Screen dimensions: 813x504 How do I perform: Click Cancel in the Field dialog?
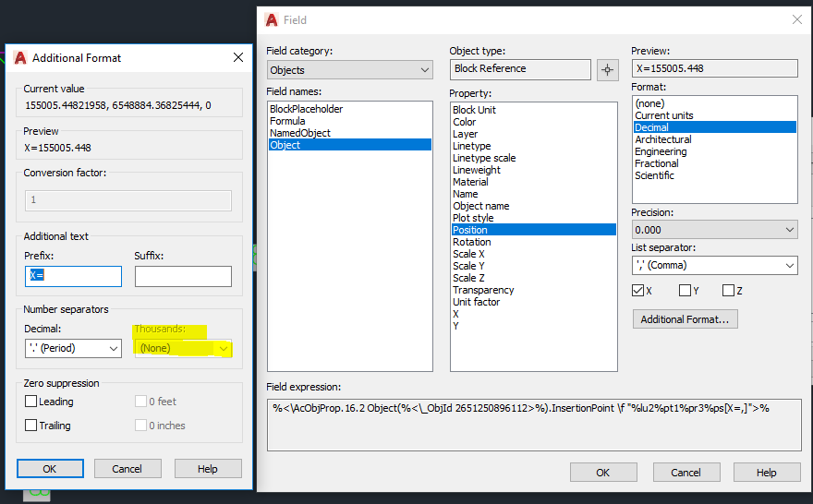point(686,473)
